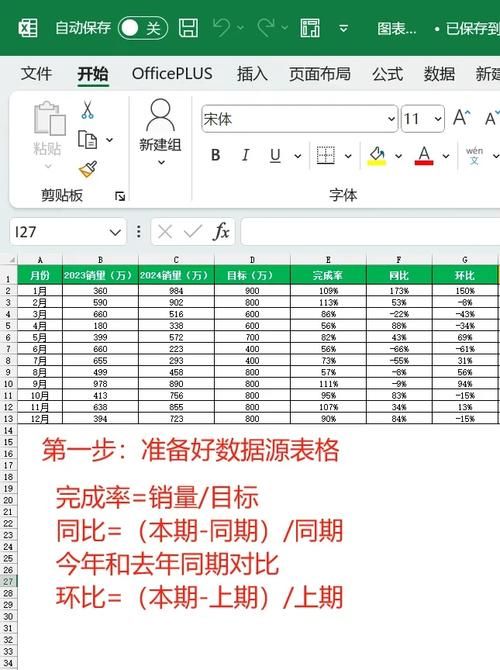Screen dimensions: 500x670
Task: Switch to the OfficePLUS tab
Action: click(x=172, y=74)
